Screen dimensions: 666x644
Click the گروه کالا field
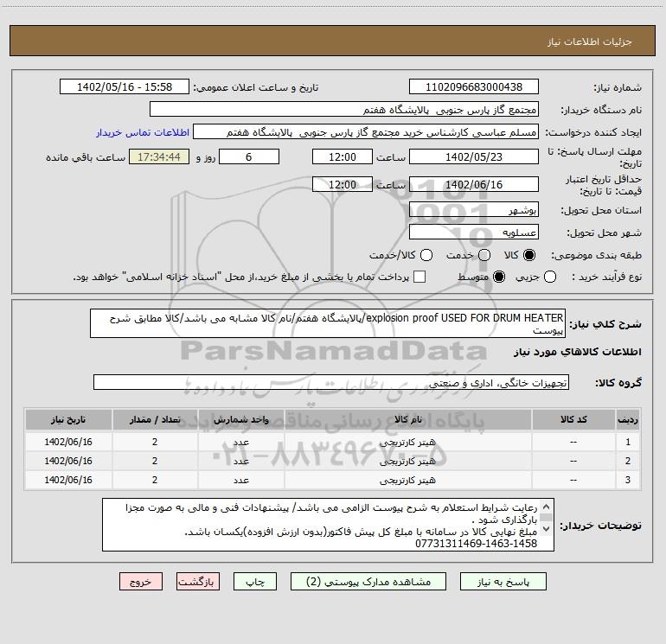[331, 382]
